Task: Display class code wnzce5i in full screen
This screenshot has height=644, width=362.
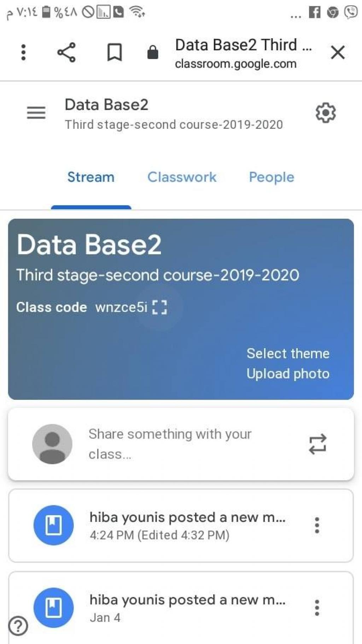Action: pyautogui.click(x=159, y=307)
